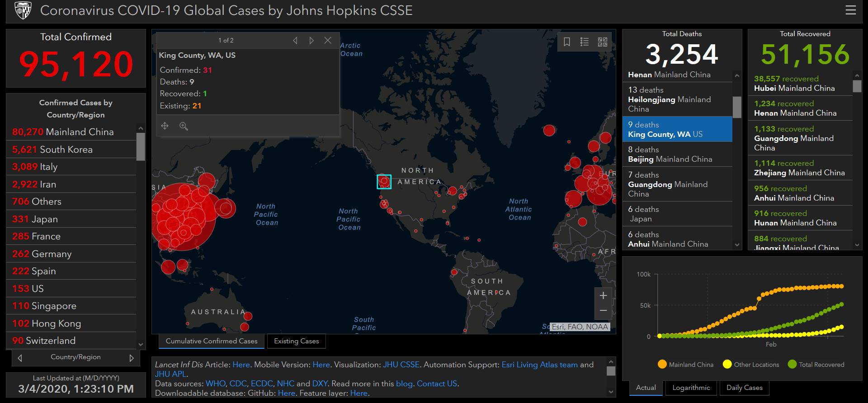
Task: Toggle Mainland China legend series
Action: point(686,364)
